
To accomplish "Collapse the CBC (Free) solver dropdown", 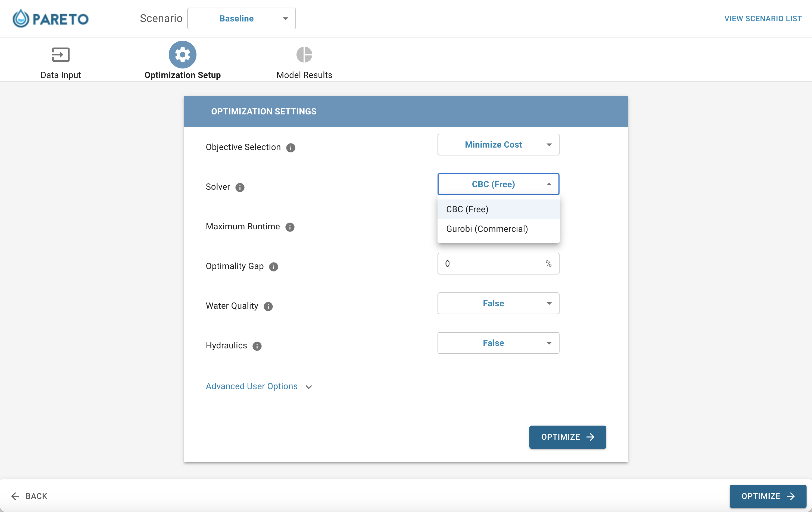I will click(x=498, y=184).
